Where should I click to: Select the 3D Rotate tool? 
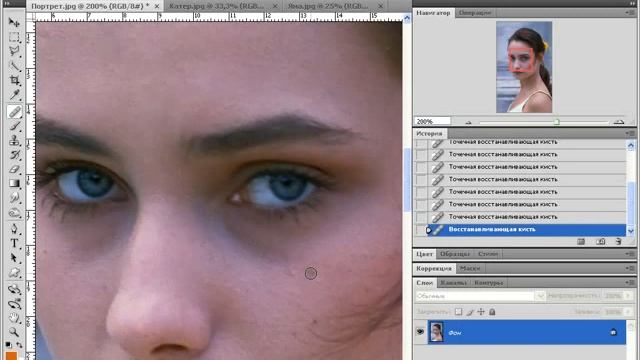[14, 289]
